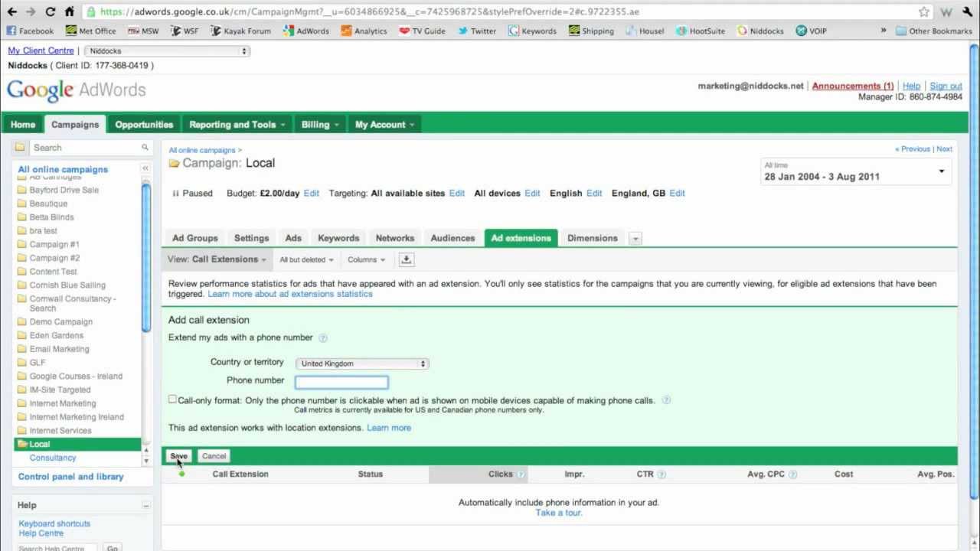
Task: Open the Country or territory dropdown
Action: point(361,364)
